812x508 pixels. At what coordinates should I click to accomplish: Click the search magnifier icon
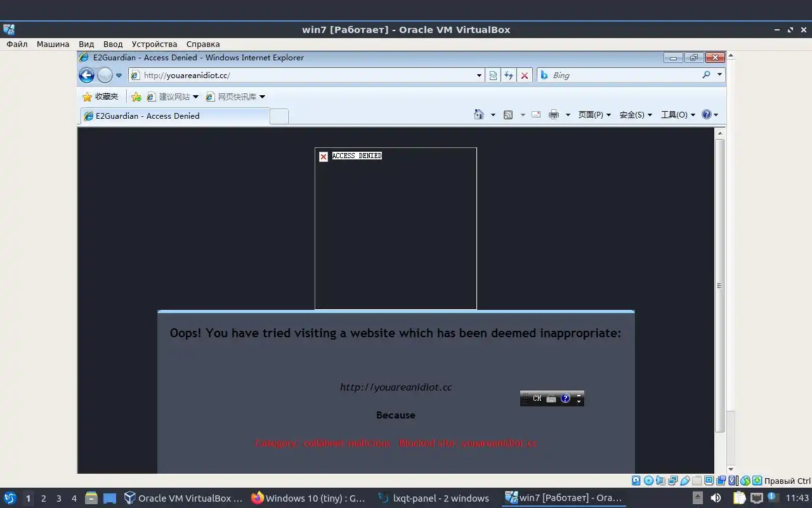click(706, 75)
